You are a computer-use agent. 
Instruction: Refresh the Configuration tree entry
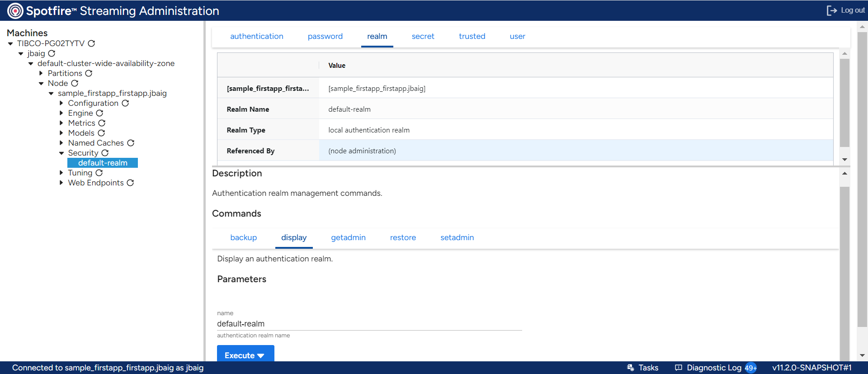tap(125, 103)
